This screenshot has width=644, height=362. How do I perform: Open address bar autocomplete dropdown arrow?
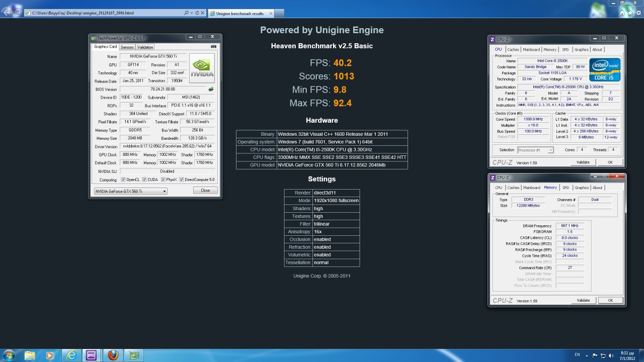(x=193, y=13)
